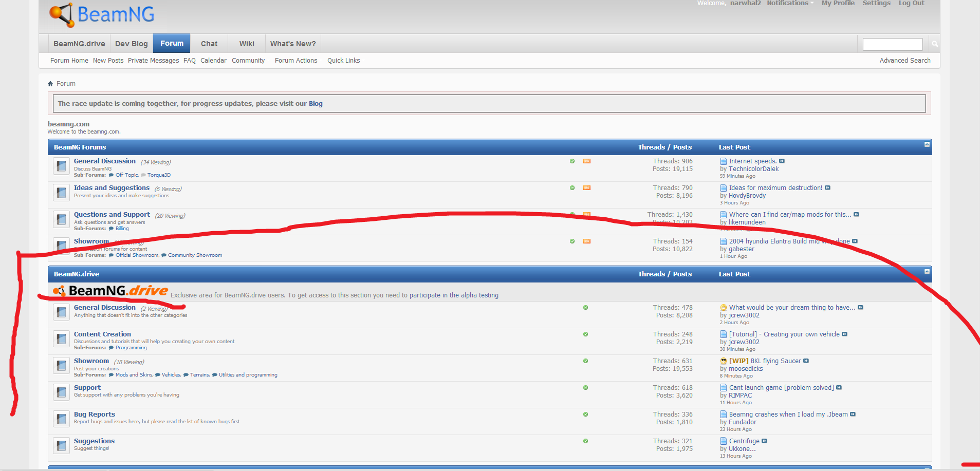Click the go-to-last-post icon after Ideas for maximum destruction!
The width and height of the screenshot is (980, 471).
[827, 188]
